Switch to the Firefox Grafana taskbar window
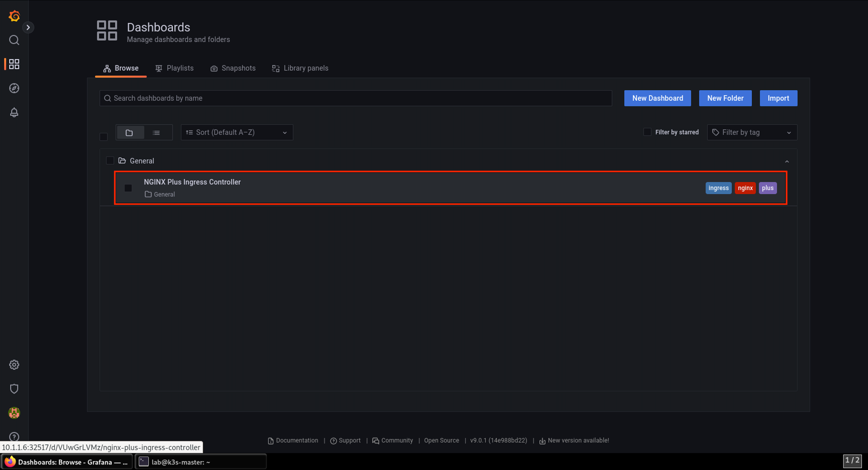The height and width of the screenshot is (470, 868). (67, 462)
